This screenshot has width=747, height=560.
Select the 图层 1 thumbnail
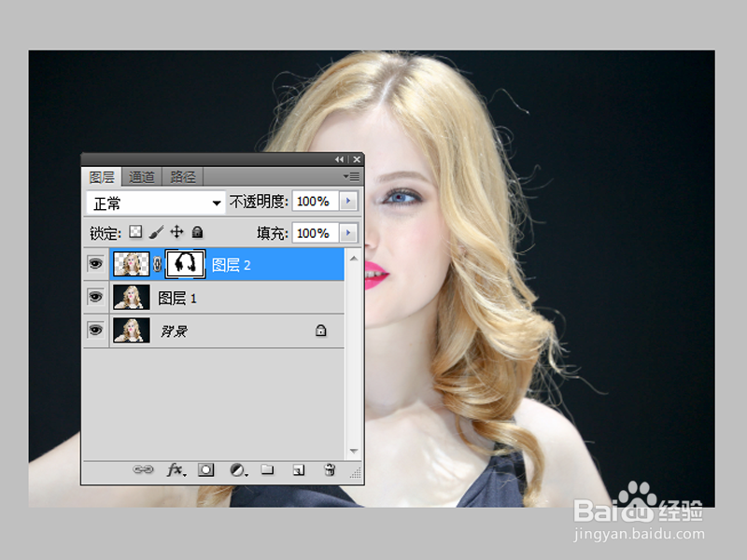click(x=132, y=297)
